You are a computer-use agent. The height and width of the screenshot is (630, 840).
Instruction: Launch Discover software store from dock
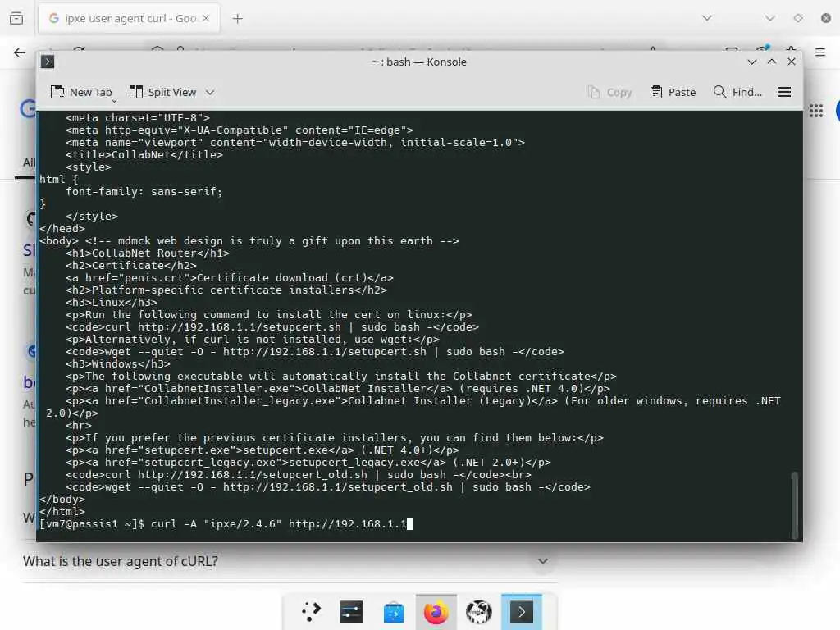click(x=394, y=612)
